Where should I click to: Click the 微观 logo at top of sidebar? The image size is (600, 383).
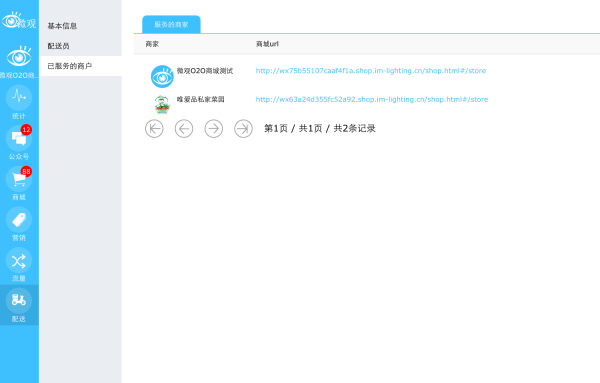pos(18,21)
